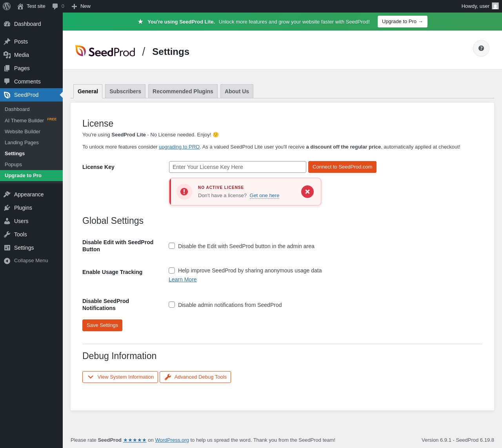Follow the Get one here license link
502x448 pixels.
264,196
